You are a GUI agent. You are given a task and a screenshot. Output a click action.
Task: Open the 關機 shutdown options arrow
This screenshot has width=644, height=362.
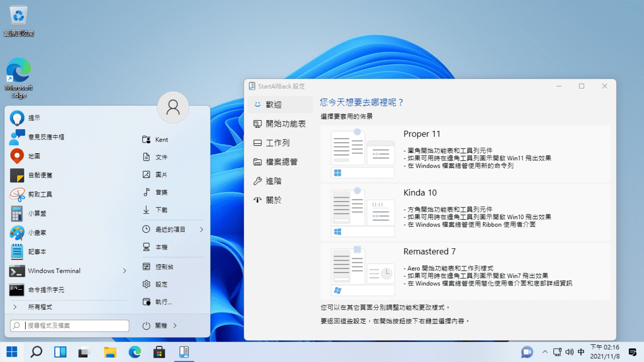175,326
